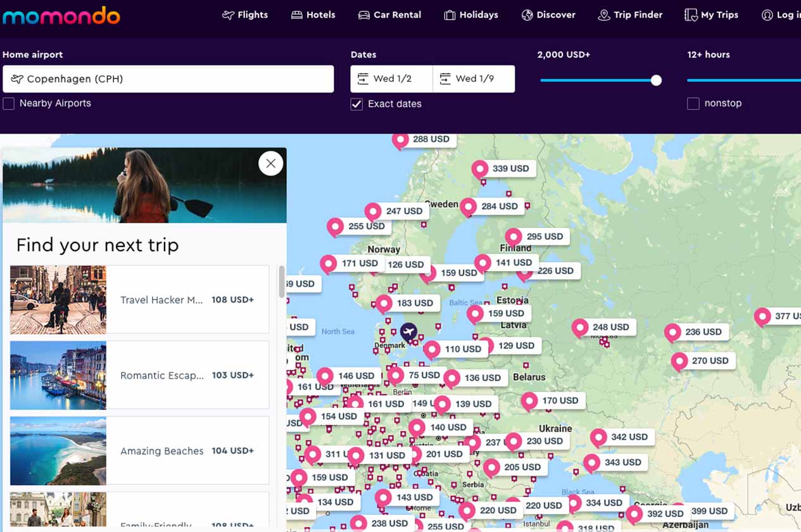801x532 pixels.
Task: Tick the nonstop checkbox
Action: tap(693, 104)
